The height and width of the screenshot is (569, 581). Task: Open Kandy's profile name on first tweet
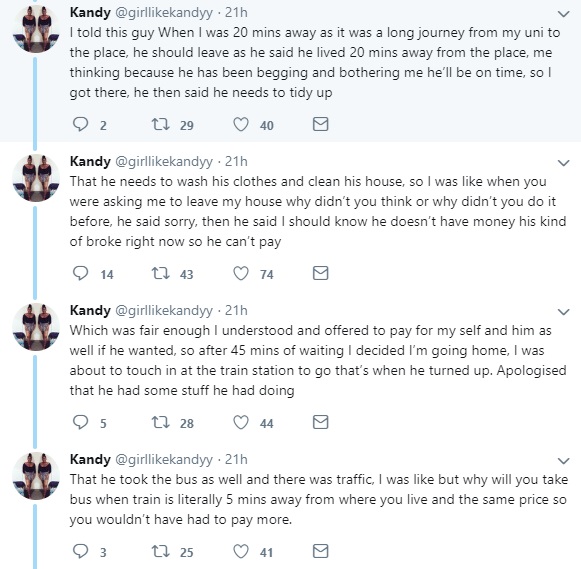coord(90,13)
